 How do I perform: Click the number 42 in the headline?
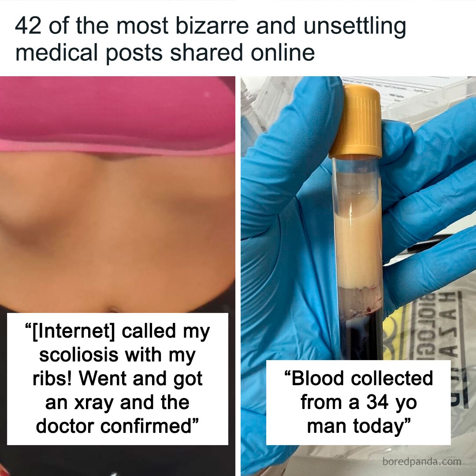28,26
